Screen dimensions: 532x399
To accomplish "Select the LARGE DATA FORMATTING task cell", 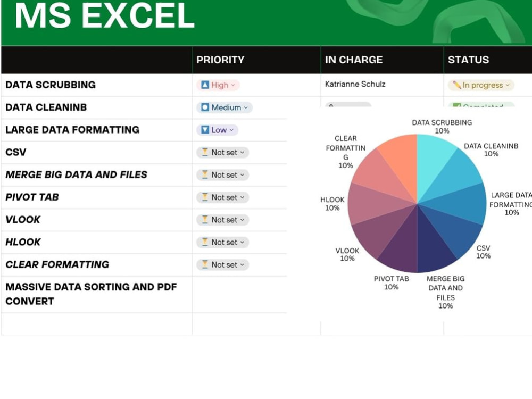I will point(97,130).
